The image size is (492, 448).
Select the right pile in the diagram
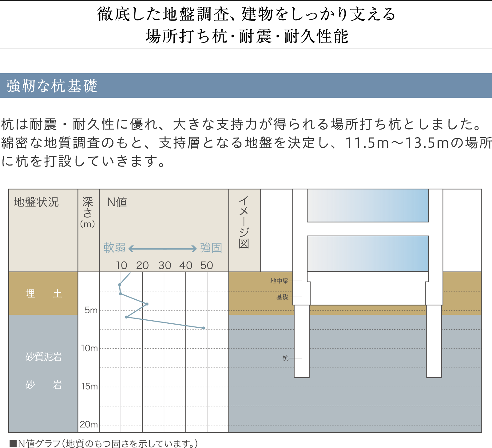434,341
